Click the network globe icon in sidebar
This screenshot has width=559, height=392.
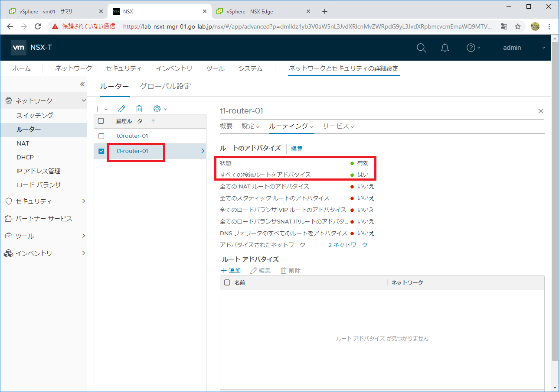(x=8, y=100)
